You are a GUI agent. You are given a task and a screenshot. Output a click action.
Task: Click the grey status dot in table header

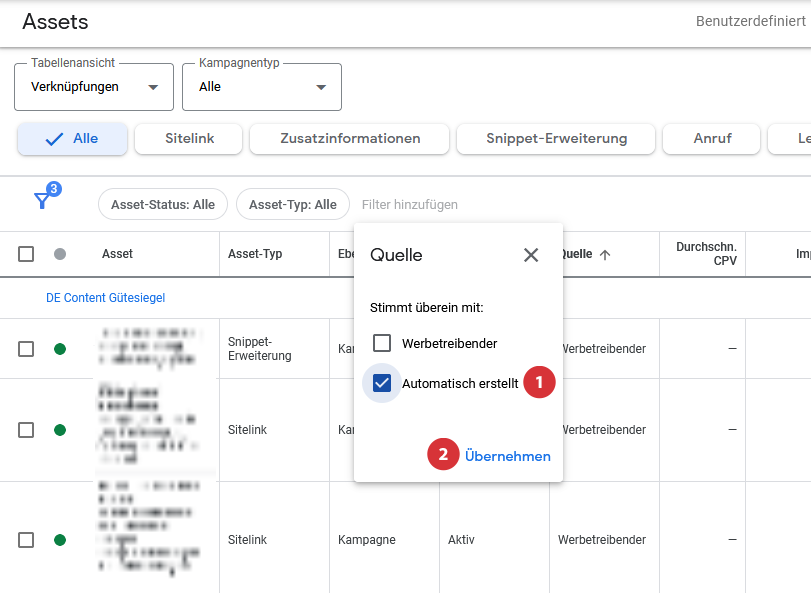(x=60, y=254)
